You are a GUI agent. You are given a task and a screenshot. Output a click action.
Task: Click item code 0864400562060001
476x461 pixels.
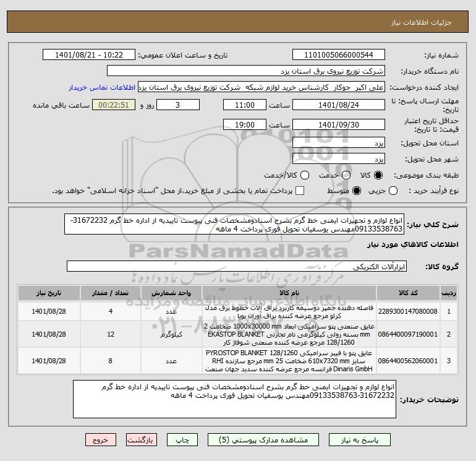coord(408,361)
